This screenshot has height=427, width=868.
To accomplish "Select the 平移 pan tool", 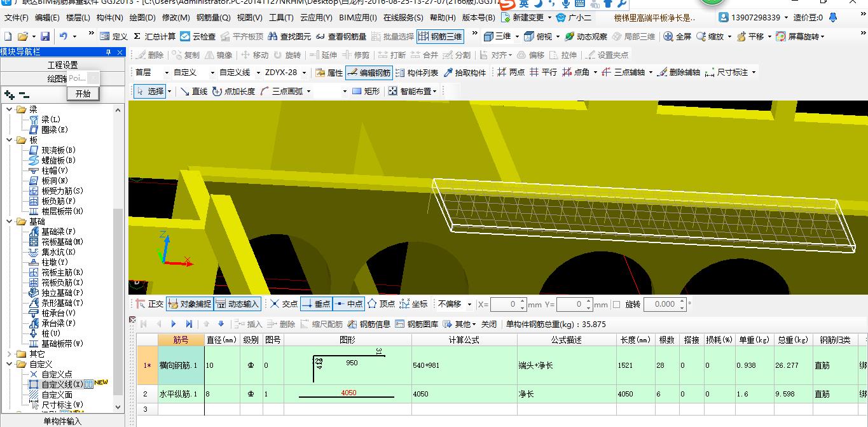I will (x=750, y=36).
